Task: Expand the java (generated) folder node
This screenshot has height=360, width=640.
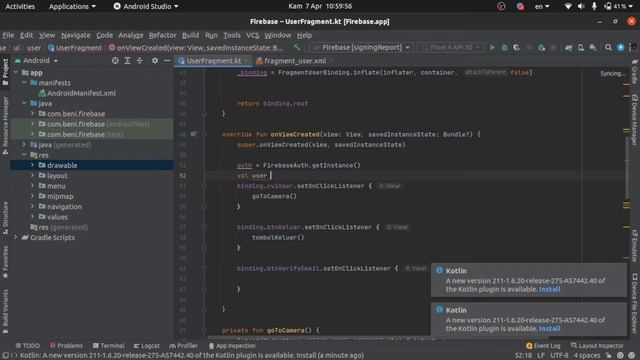Action: pos(24,145)
